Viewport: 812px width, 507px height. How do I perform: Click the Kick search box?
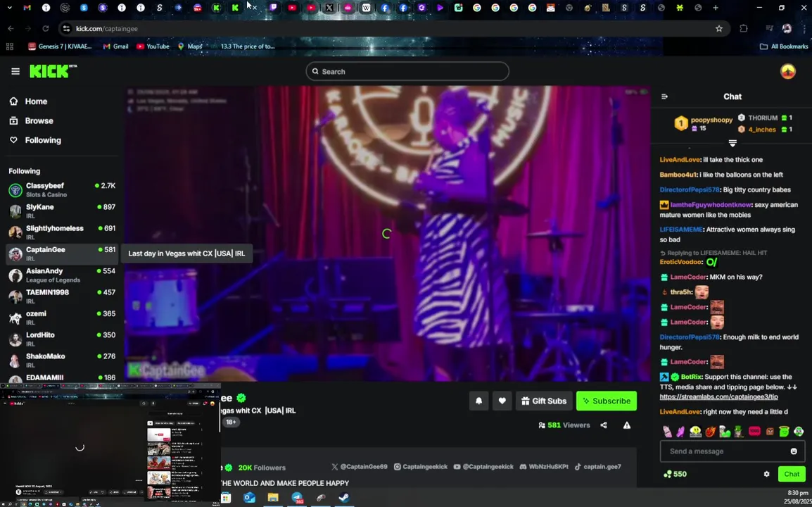point(407,72)
